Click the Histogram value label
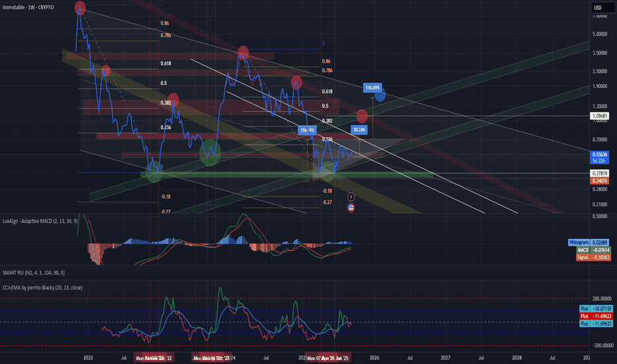The width and height of the screenshot is (617, 364). [578, 243]
